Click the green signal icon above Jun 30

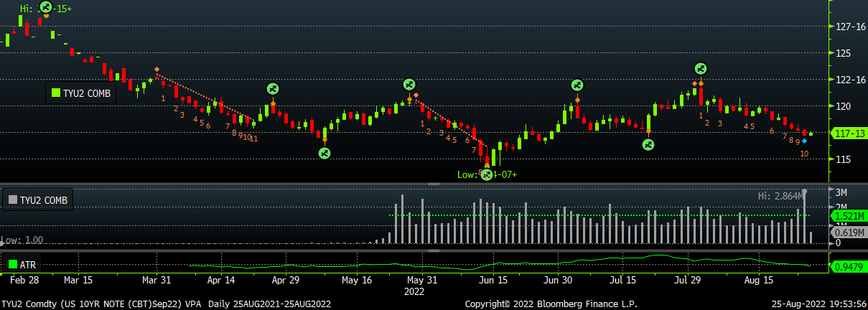coord(577,85)
